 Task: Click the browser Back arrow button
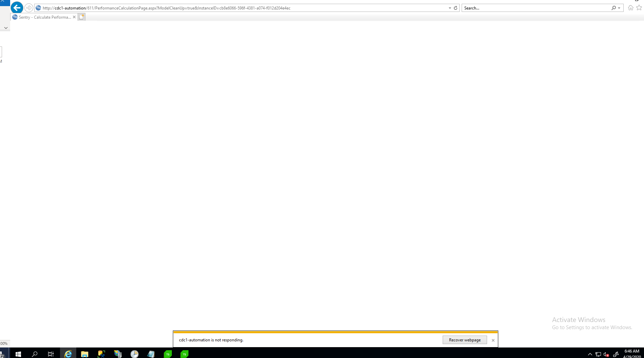pos(17,8)
